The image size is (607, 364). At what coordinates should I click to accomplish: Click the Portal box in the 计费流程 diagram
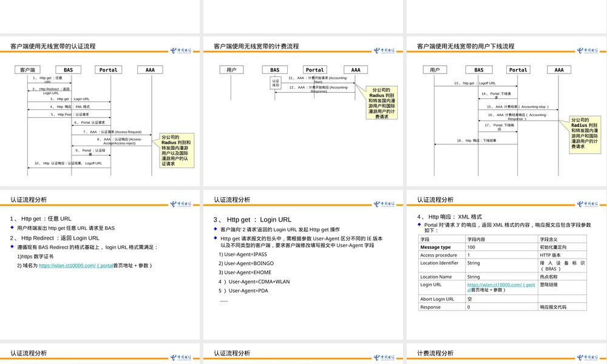314,70
